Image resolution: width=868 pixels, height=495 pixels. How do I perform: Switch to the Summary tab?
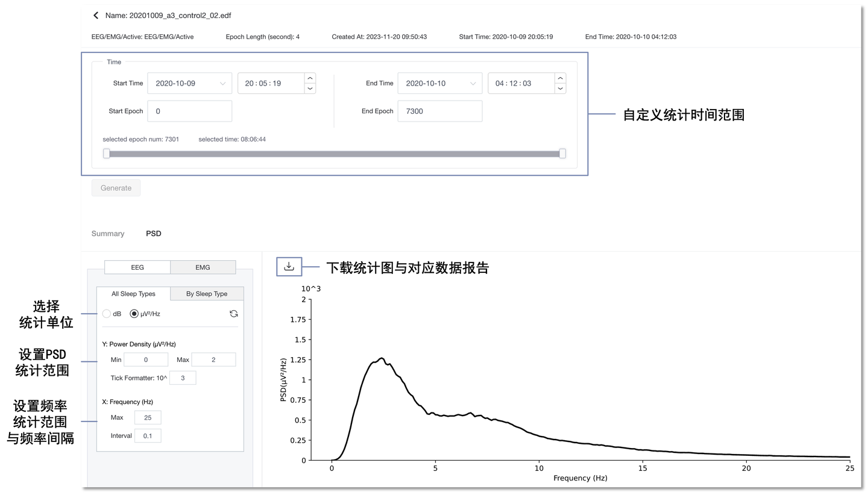coord(107,234)
